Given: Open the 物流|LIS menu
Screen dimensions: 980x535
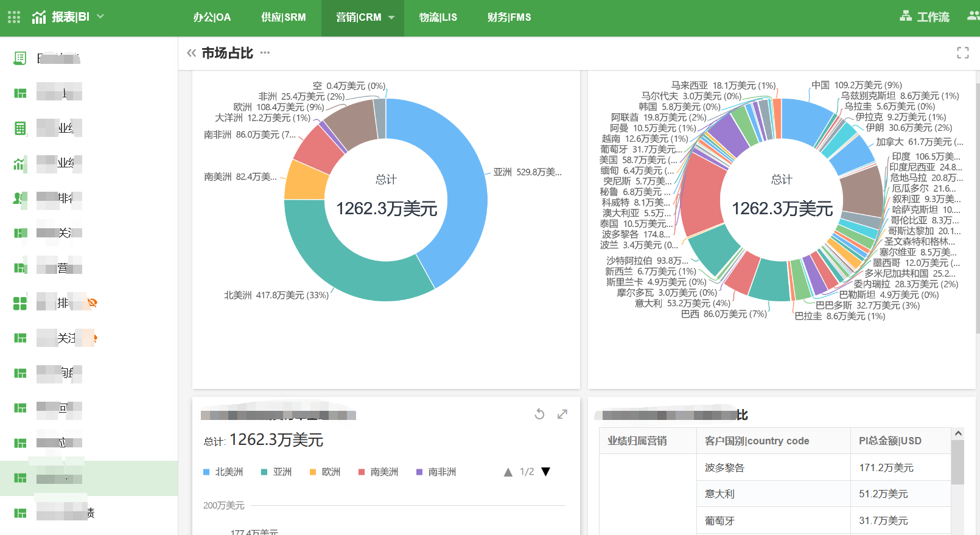Looking at the screenshot, I should pos(438,17).
